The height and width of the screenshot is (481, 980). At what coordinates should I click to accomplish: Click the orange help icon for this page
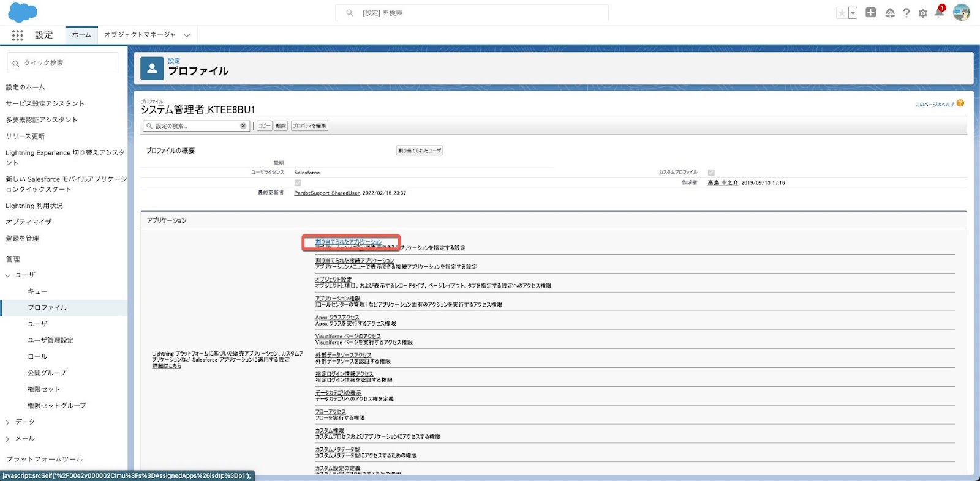[x=960, y=103]
